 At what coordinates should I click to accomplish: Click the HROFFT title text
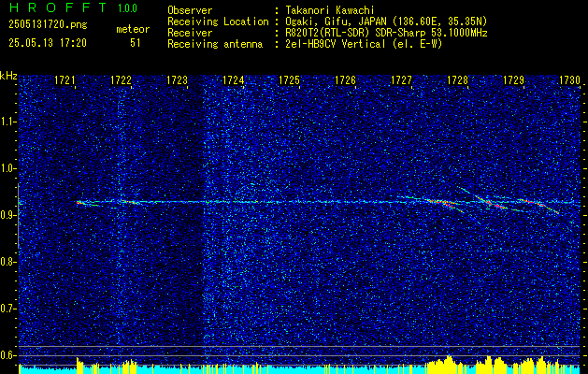58,7
